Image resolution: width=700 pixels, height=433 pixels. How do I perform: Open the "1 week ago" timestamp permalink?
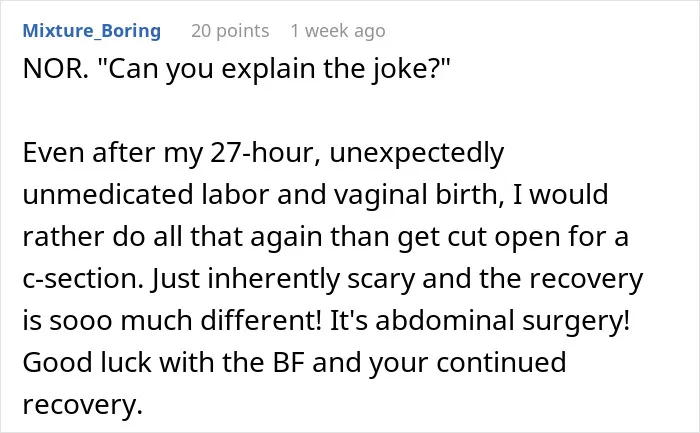[338, 31]
